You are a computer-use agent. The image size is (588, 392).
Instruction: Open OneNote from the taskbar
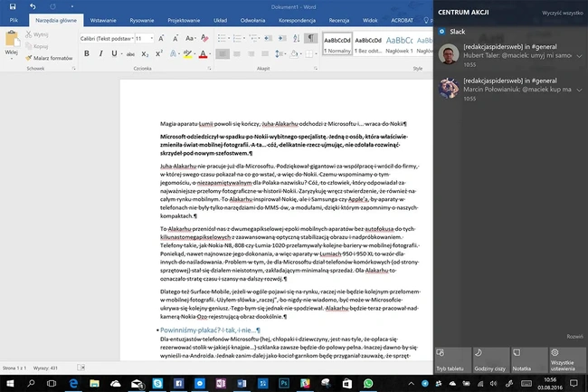(x=221, y=383)
